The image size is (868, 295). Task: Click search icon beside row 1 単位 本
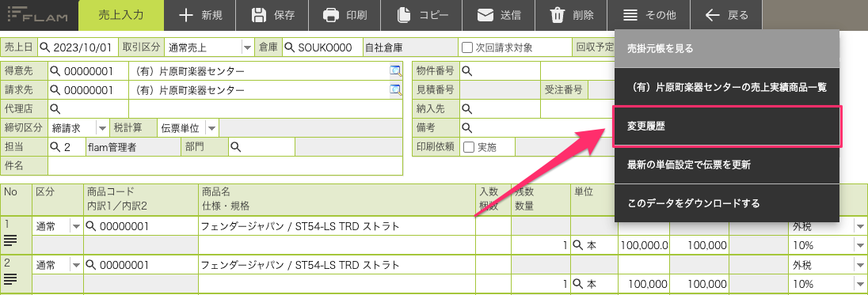[x=578, y=244]
